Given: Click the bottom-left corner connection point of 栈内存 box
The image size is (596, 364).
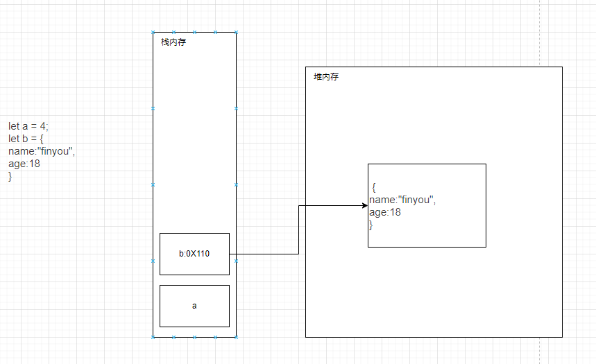Looking at the screenshot, I should (153, 337).
